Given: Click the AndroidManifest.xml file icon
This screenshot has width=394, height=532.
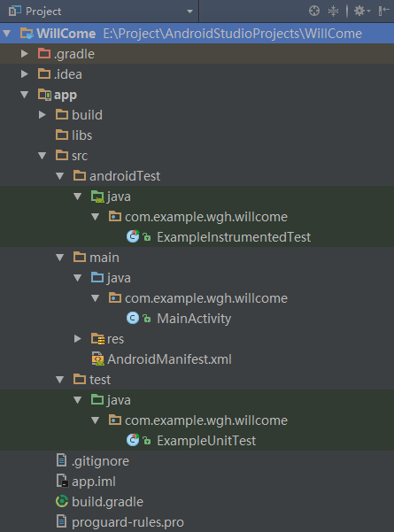Looking at the screenshot, I should [97, 359].
